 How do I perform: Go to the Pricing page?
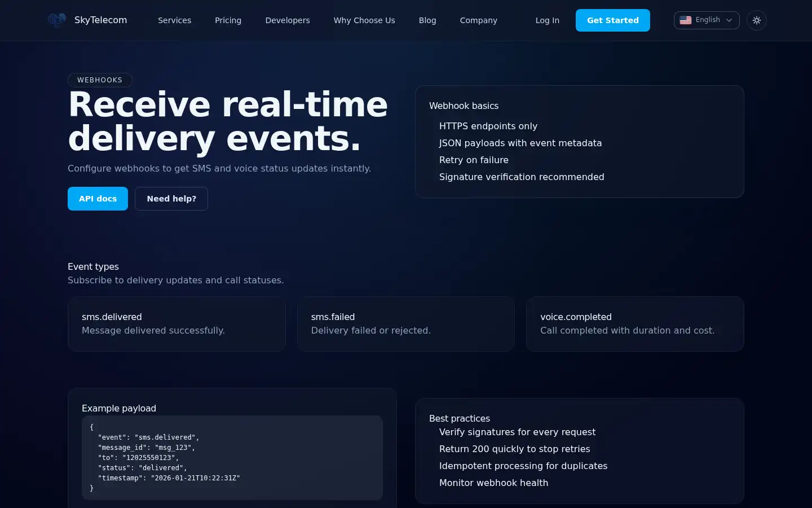click(x=228, y=20)
